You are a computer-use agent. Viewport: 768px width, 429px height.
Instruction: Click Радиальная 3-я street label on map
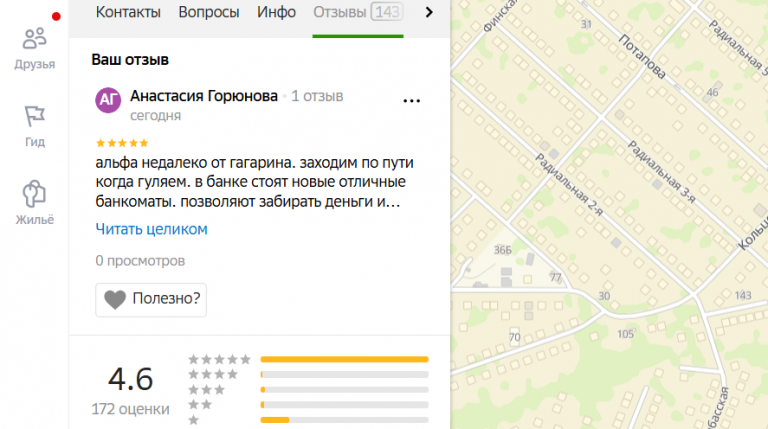[662, 172]
